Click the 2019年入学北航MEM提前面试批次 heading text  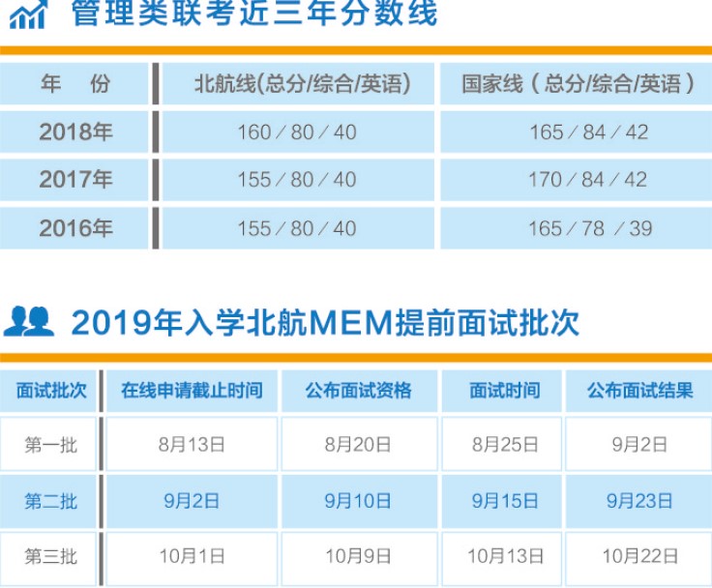325,322
